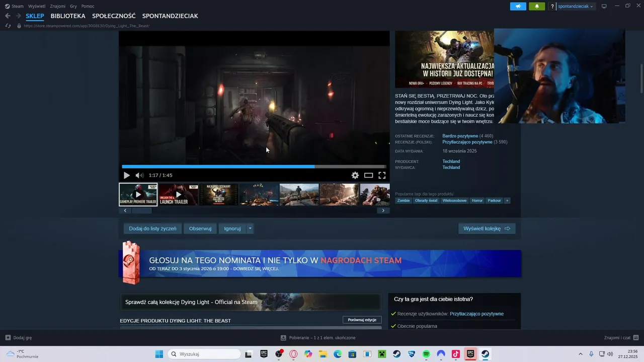The image size is (644, 362).
Task: Expand the dropdown next to Ignoruj
Action: pyautogui.click(x=250, y=228)
